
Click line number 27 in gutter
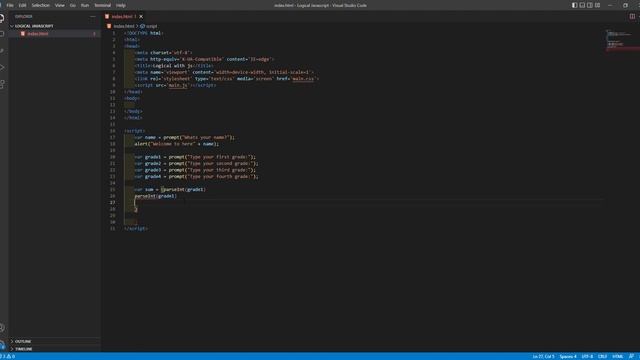point(113,202)
